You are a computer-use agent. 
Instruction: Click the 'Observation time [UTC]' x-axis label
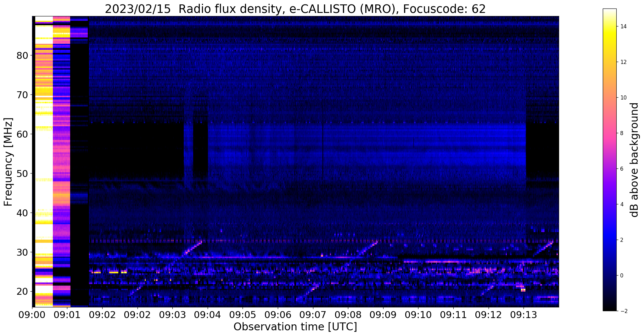point(295,327)
